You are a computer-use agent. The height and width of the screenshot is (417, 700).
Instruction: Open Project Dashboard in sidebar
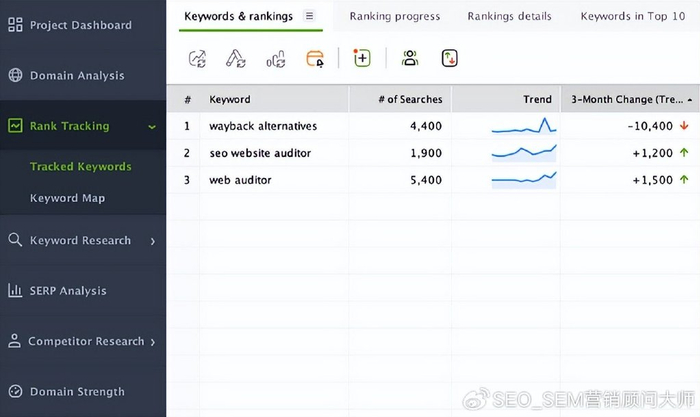80,25
